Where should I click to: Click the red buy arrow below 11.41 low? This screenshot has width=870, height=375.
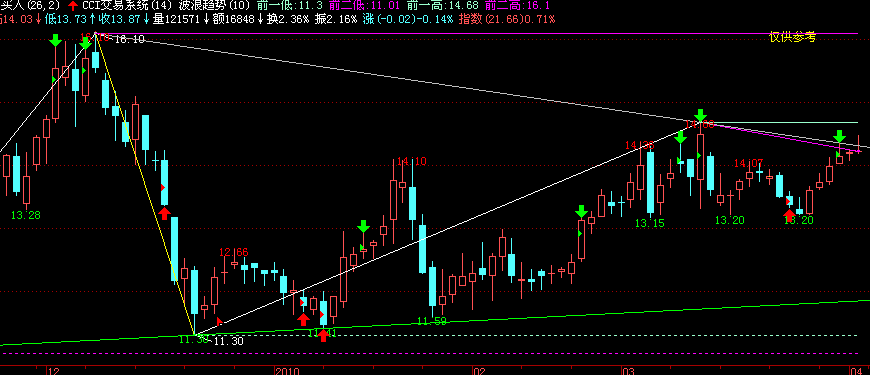324,335
